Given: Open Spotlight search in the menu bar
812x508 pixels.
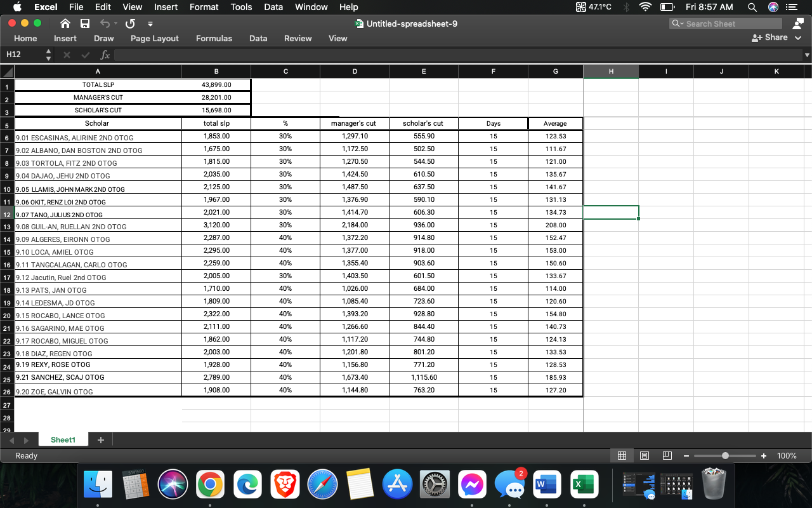Looking at the screenshot, I should (752, 7).
